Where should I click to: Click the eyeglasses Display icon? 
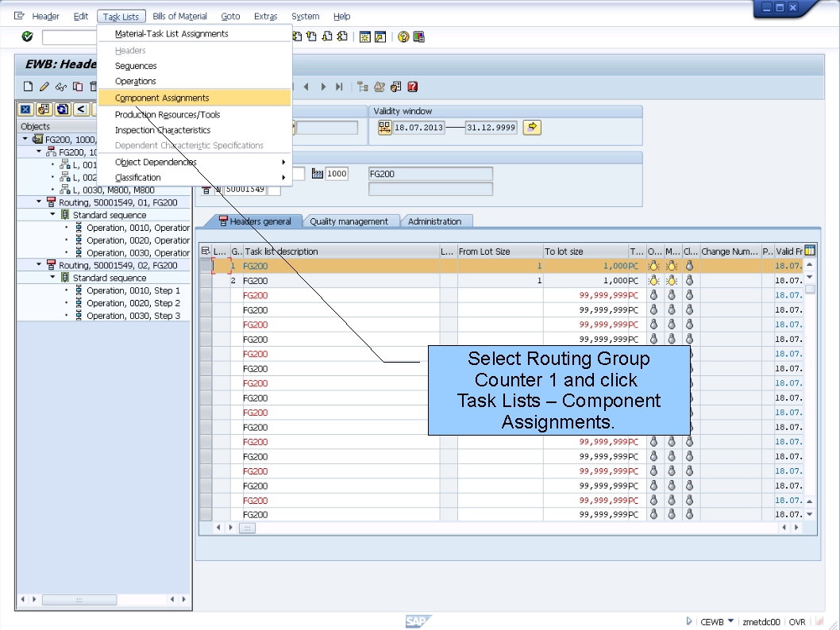62,87
